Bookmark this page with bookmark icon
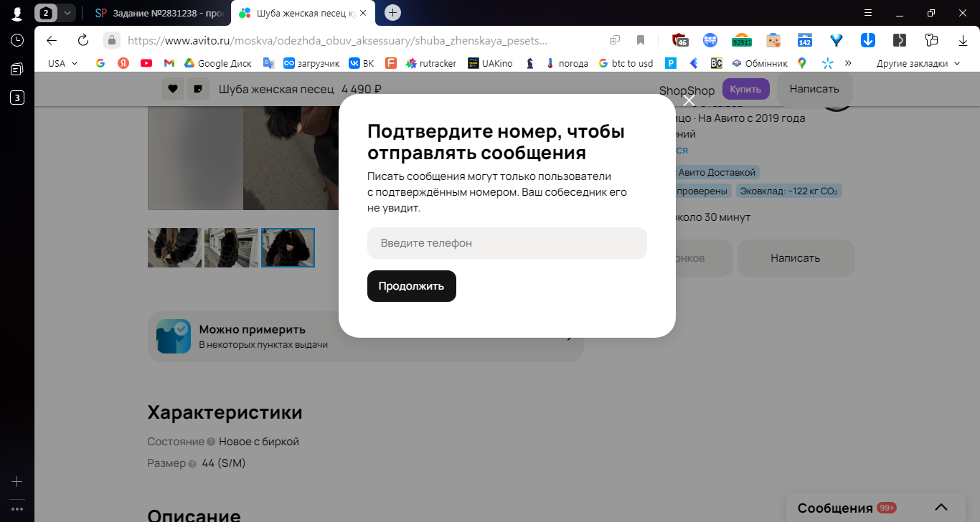 641,40
